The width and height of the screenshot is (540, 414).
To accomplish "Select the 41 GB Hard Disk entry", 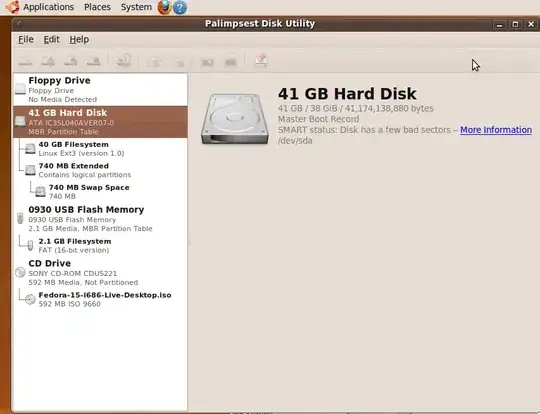I will click(100, 122).
